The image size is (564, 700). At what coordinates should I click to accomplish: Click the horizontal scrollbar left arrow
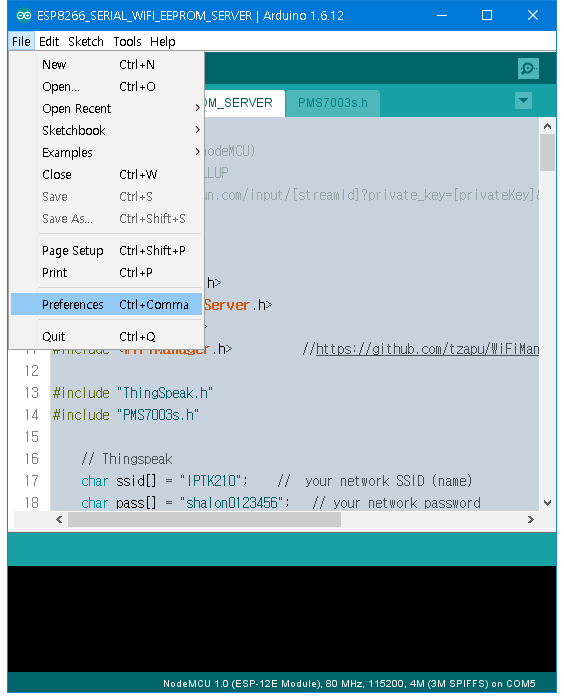pos(59,520)
